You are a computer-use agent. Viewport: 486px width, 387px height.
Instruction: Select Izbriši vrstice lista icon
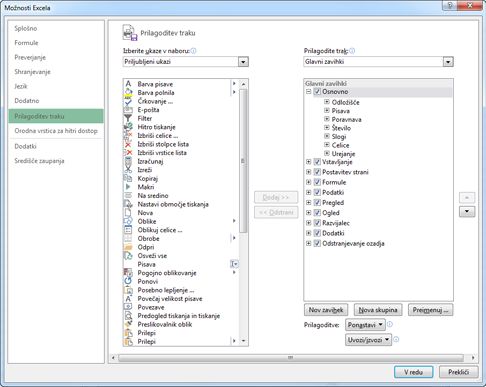pos(128,153)
